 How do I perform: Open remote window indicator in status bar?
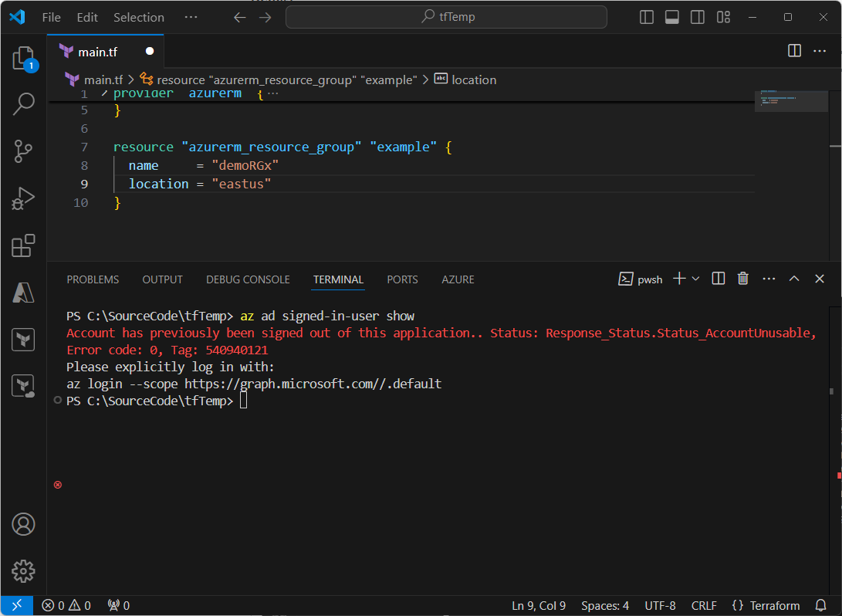pyautogui.click(x=17, y=605)
